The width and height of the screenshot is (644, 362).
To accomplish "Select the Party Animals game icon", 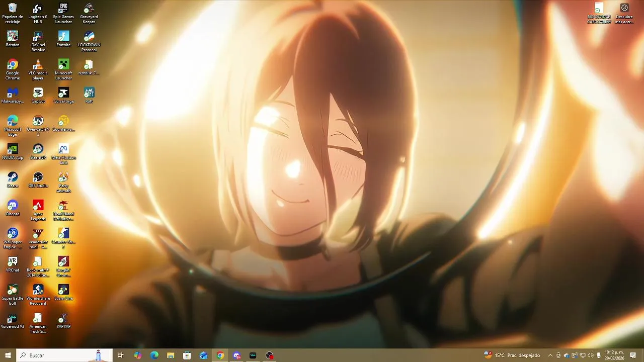I will pyautogui.click(x=63, y=183).
